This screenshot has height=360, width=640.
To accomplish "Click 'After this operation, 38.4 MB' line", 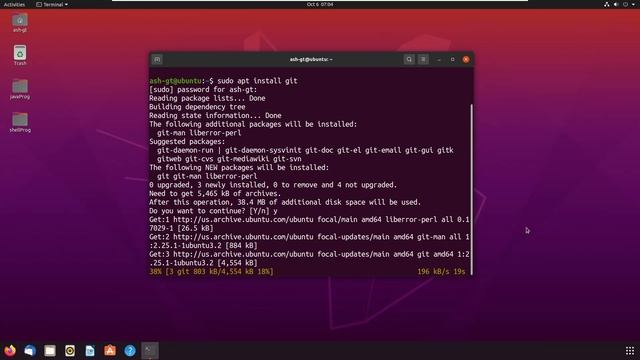I will click(x=284, y=202).
